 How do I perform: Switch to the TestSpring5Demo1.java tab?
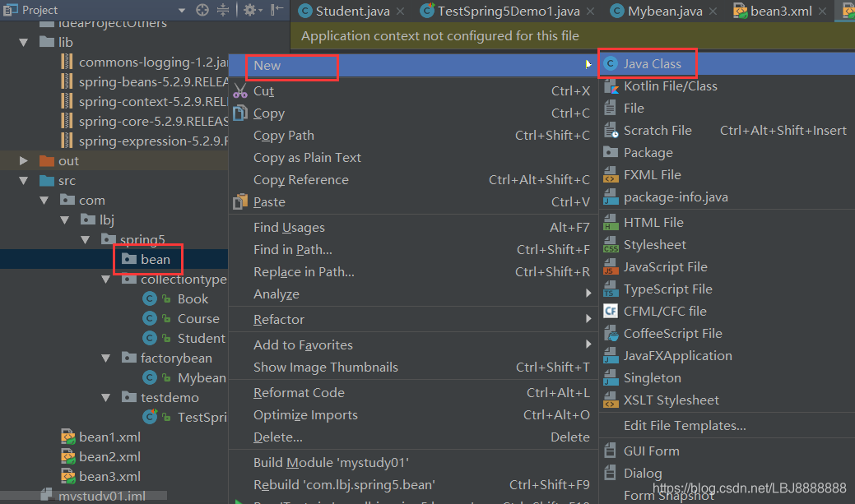point(509,11)
